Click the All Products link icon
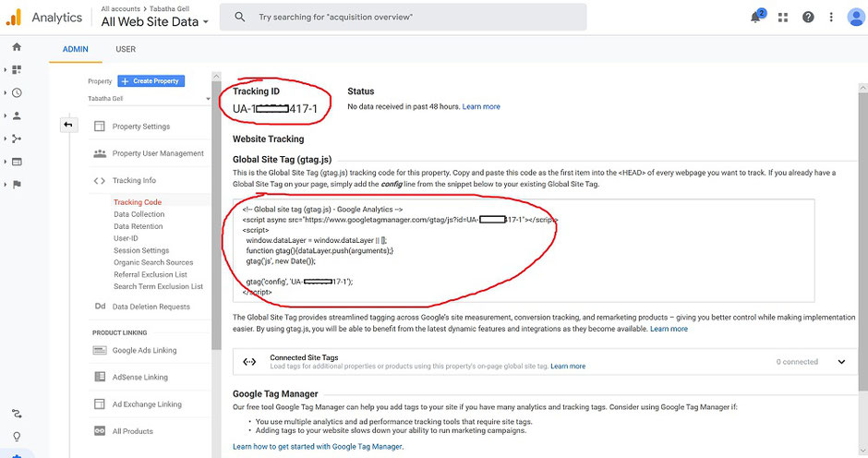 [x=100, y=431]
